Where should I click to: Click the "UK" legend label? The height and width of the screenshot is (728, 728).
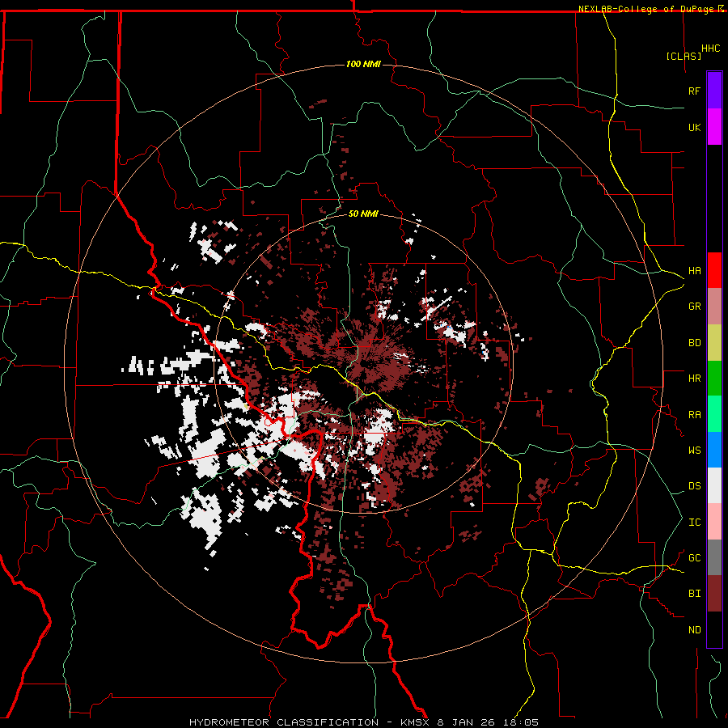(694, 128)
